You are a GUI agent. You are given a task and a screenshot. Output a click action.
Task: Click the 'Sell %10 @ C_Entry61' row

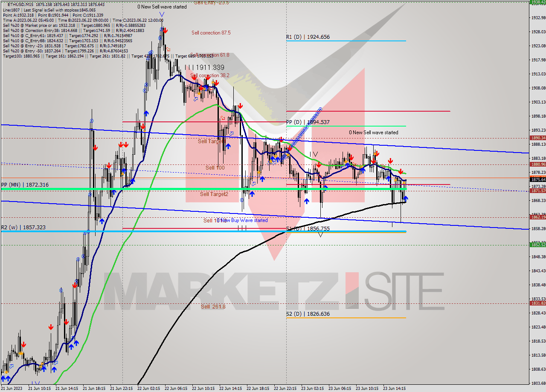(x=67, y=35)
